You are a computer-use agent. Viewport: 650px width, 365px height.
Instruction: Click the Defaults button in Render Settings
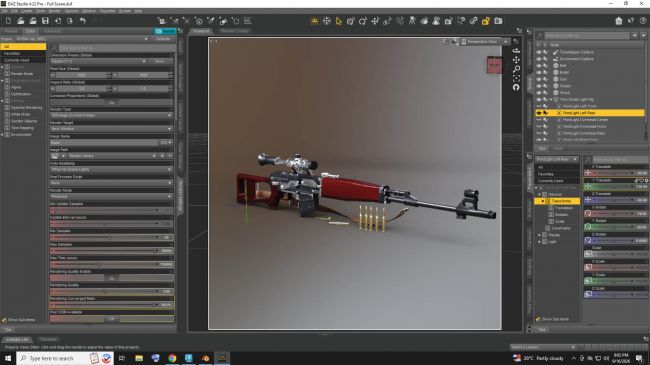[163, 39]
